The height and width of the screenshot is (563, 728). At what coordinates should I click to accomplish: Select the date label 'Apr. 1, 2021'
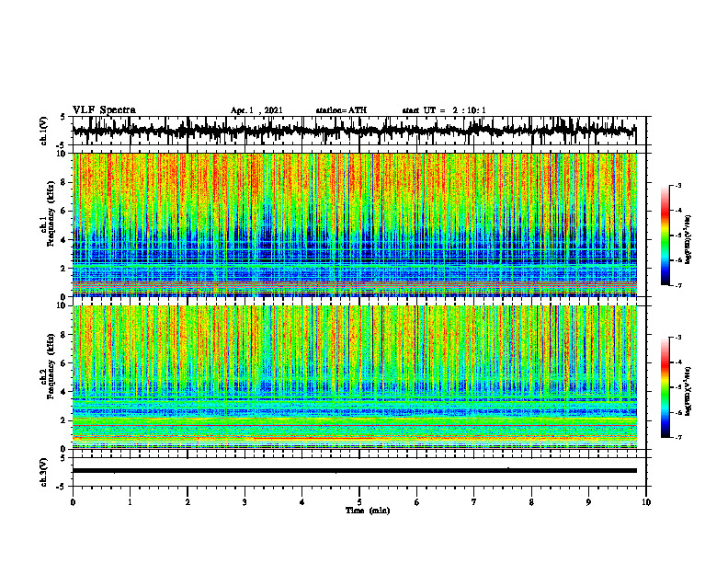click(x=256, y=110)
